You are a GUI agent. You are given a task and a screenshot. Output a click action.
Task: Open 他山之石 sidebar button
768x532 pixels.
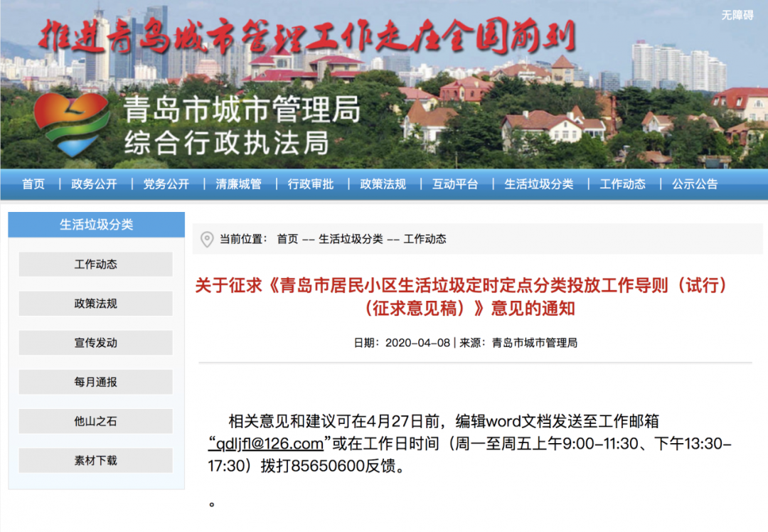(95, 421)
